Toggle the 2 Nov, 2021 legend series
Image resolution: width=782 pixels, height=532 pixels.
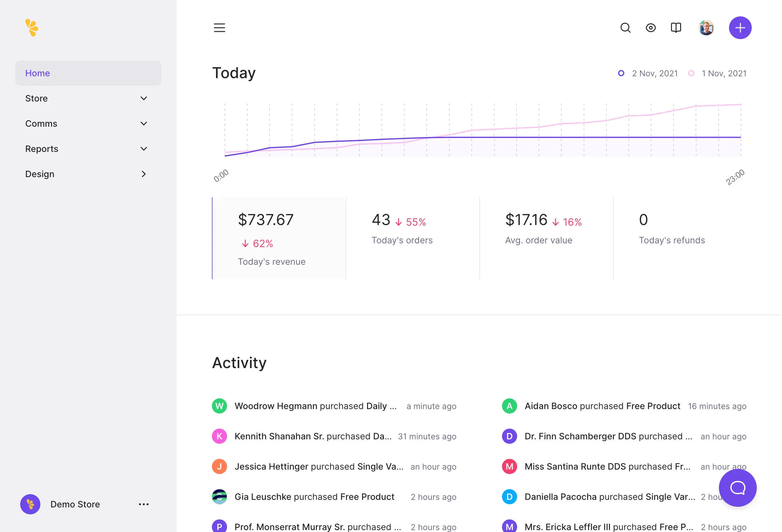click(x=648, y=73)
